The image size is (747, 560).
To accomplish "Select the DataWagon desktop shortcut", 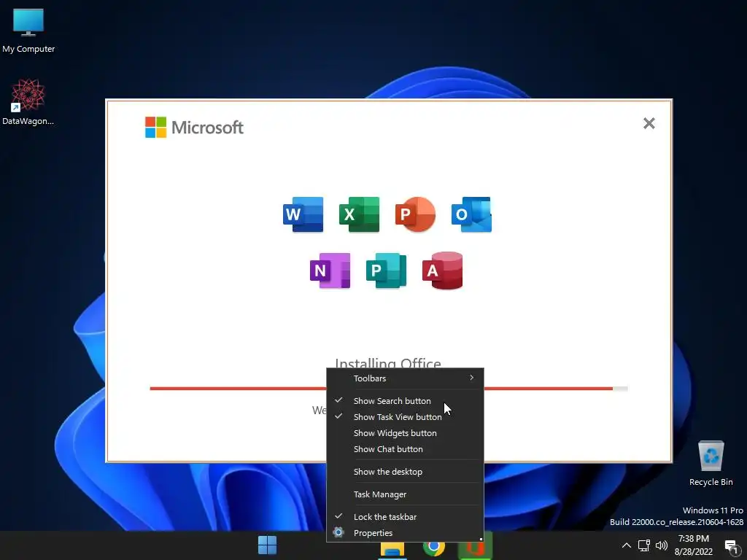I will (28, 102).
